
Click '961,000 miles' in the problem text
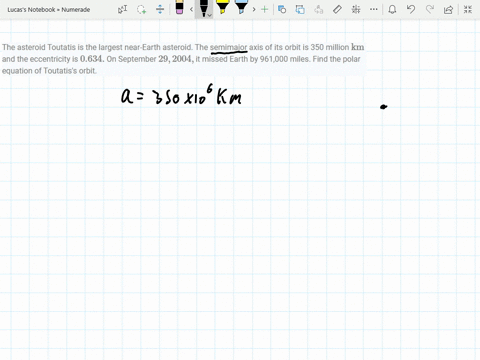click(284, 59)
